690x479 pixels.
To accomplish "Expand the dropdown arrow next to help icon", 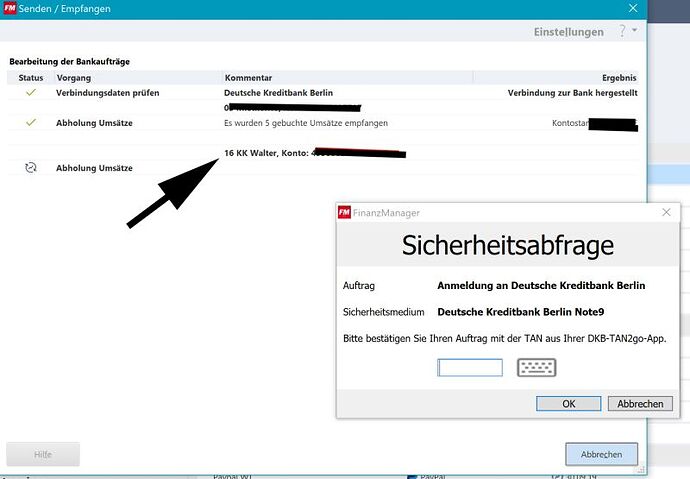I will [635, 30].
